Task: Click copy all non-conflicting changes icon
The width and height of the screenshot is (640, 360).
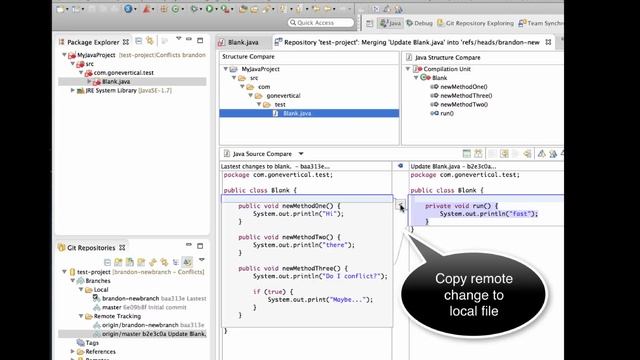Action: (504, 154)
